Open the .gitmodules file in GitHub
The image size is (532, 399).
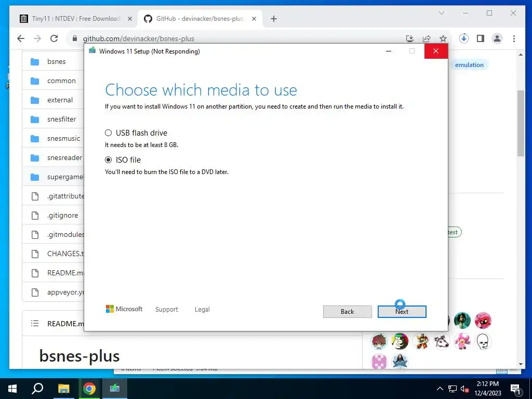click(x=65, y=234)
